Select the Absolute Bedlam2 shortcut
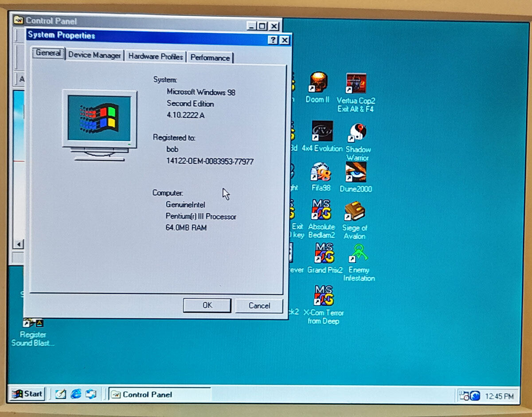This screenshot has width=532, height=417. [321, 219]
